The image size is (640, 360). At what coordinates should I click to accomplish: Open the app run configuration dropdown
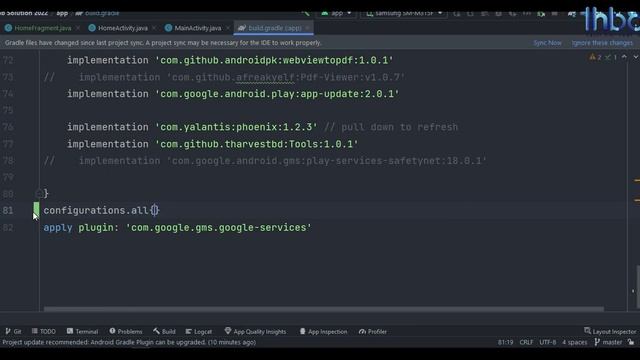(336, 13)
